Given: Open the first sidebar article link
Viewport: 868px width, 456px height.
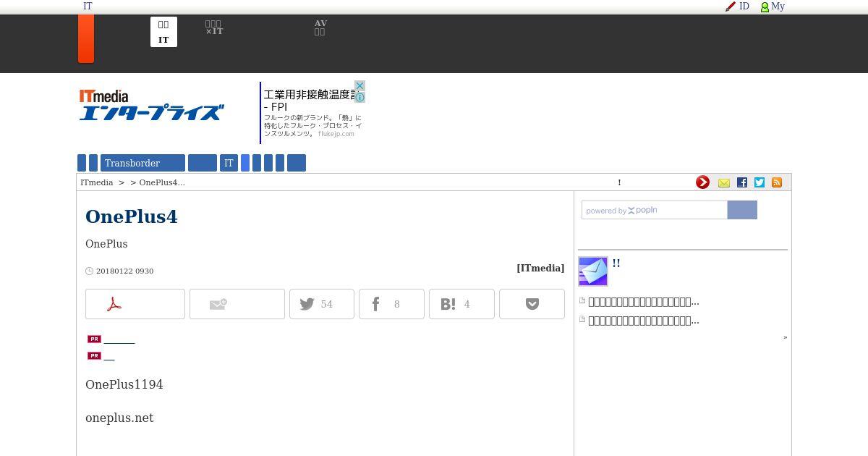Looking at the screenshot, I should (x=644, y=302).
